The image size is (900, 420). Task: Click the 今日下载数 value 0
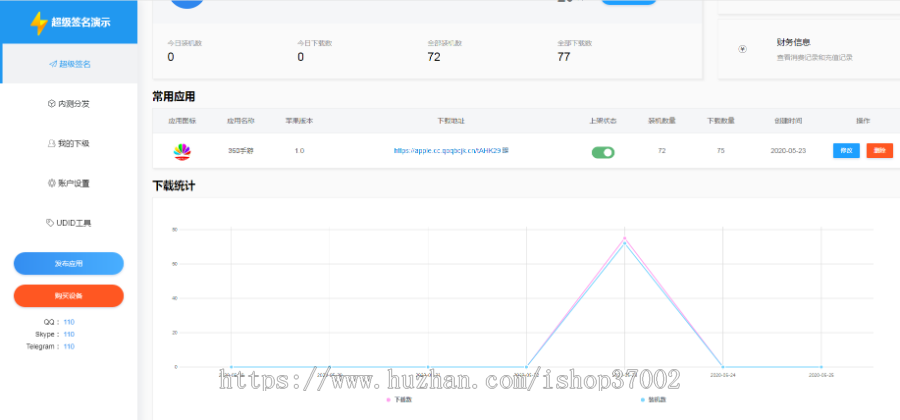click(301, 57)
